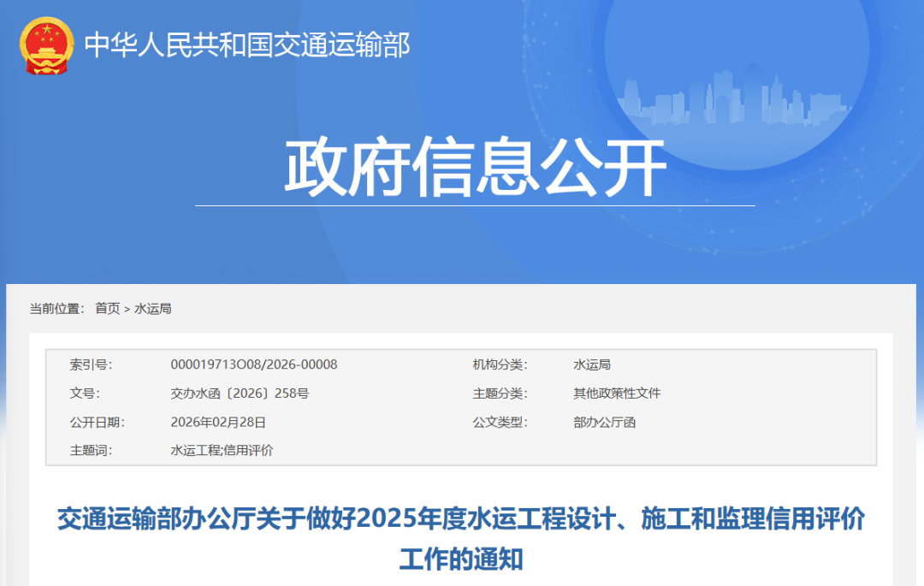The width and height of the screenshot is (924, 586).
Task: Click the breadcrumb separator arrow after 首页
Action: (127, 309)
